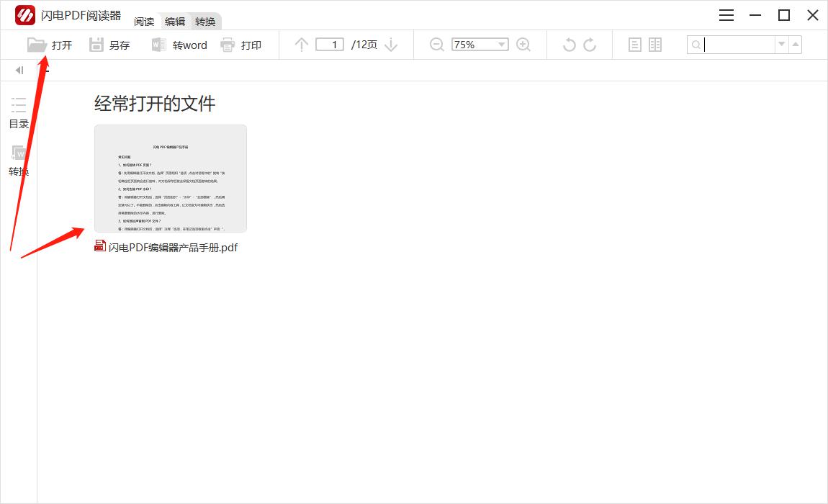Convert to Word using 转word button
This screenshot has width=828, height=504.
coord(179,45)
